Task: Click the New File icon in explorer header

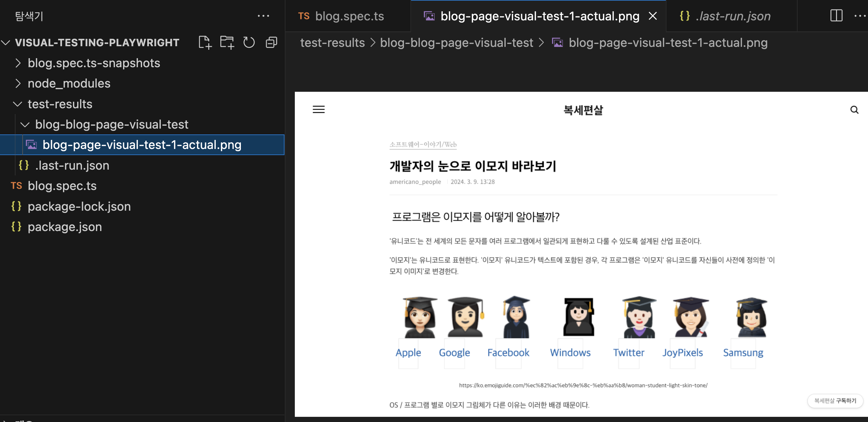Action: coord(204,42)
